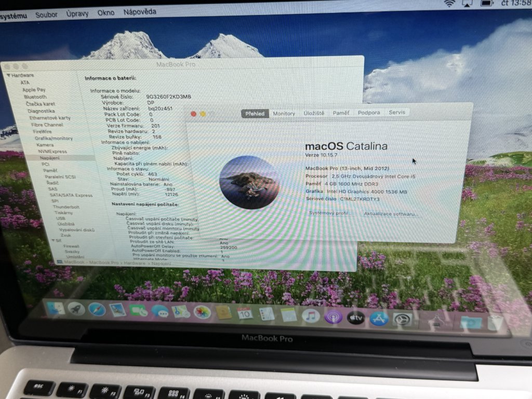
Task: Open System Preferences gear icon
Action: coord(402,320)
